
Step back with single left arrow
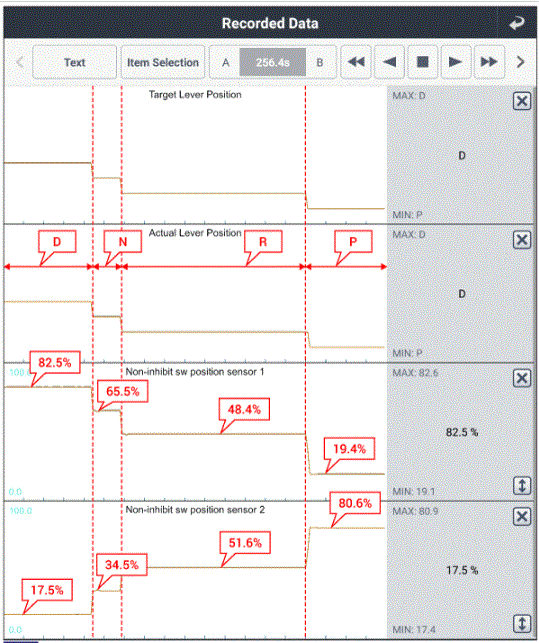click(389, 62)
